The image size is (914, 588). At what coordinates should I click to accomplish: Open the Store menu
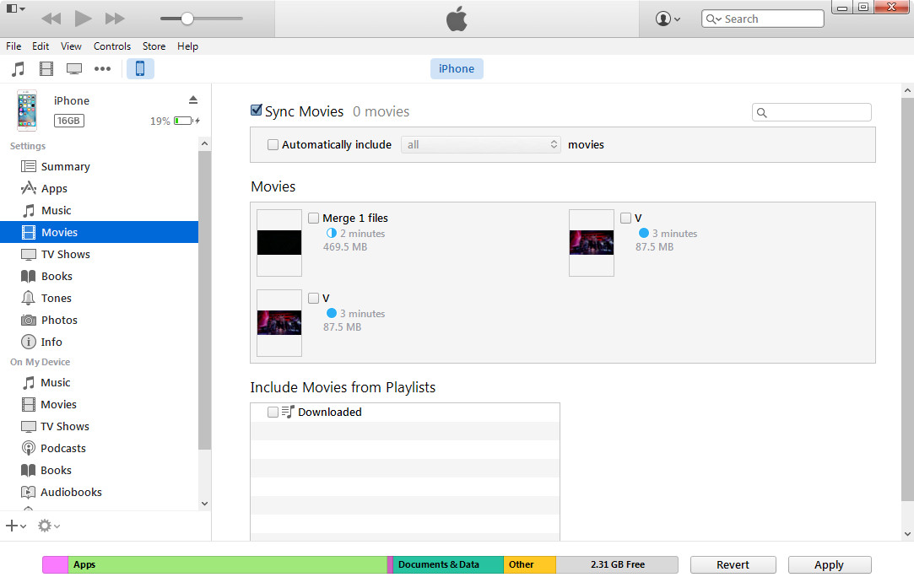pyautogui.click(x=154, y=46)
